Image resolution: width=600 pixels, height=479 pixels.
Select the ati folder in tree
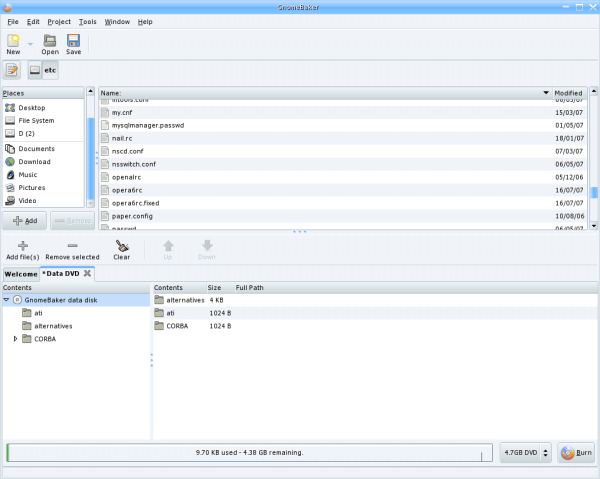click(x=32, y=313)
